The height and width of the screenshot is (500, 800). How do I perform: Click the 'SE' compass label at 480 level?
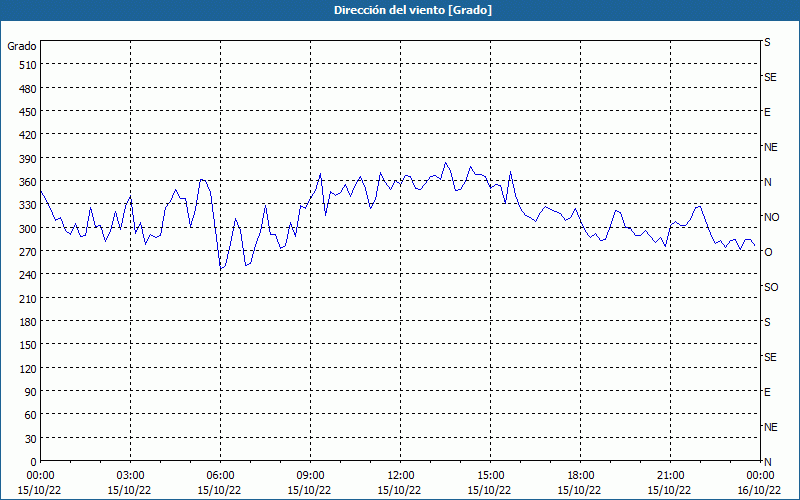point(770,78)
